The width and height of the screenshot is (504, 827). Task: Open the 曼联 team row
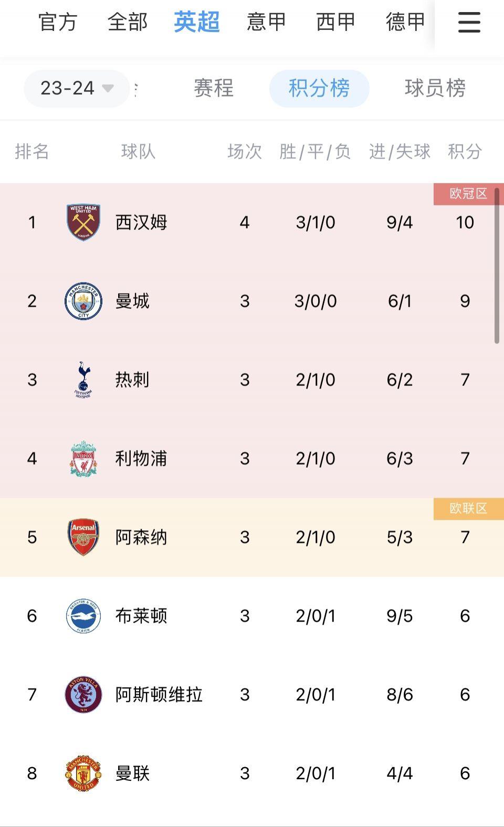pos(252,773)
